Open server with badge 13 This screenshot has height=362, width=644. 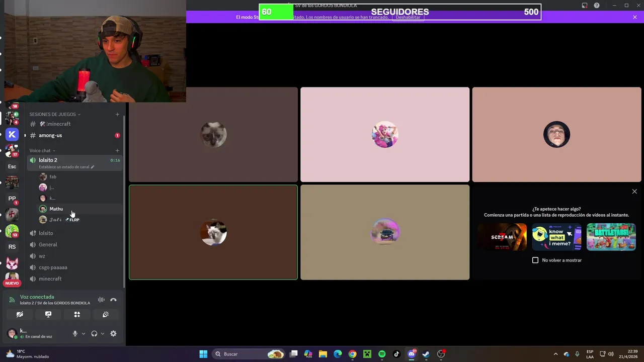pos(12,231)
